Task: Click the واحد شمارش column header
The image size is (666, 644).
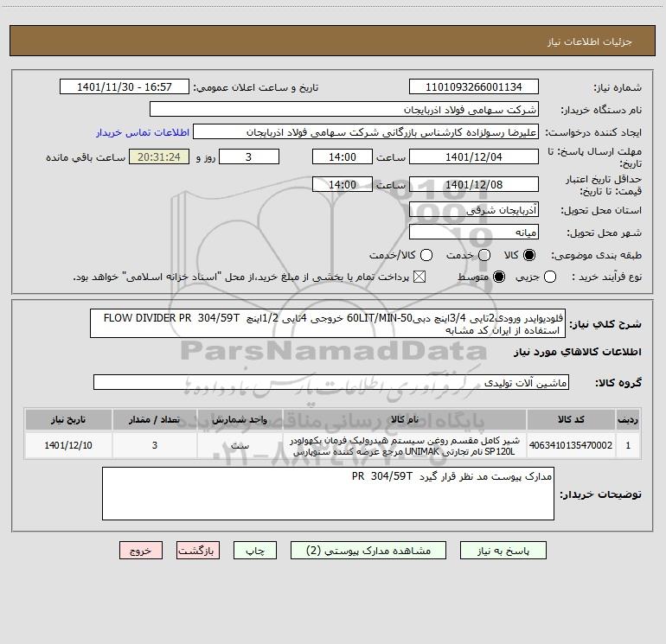Action: tap(240, 419)
